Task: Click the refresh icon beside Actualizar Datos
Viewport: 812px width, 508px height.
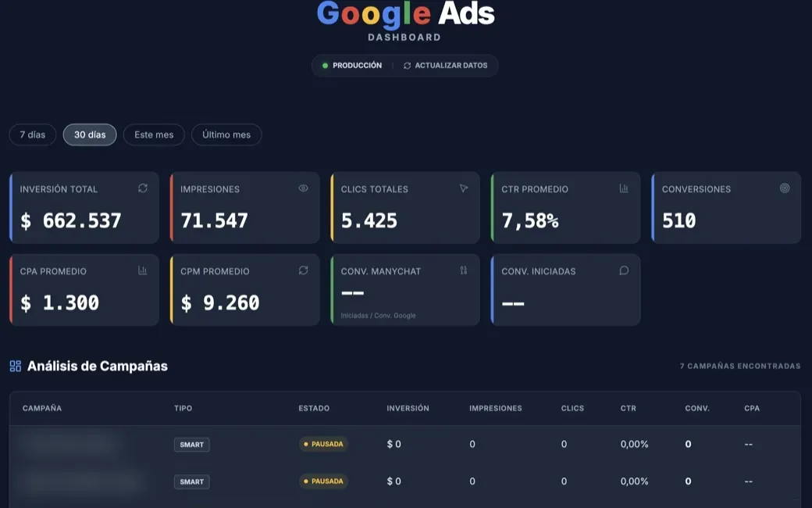Action: tap(407, 66)
